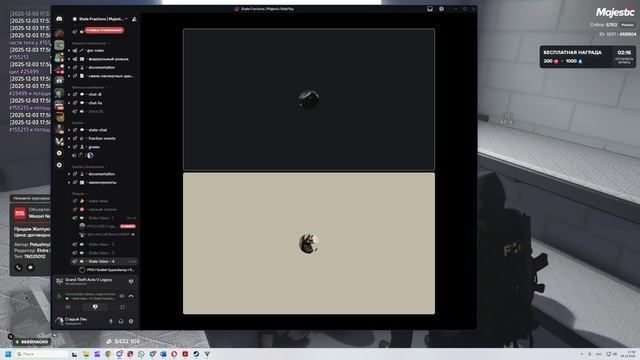Open the server notifications icon beside server name
This screenshot has height=360, width=640.
(x=134, y=19)
